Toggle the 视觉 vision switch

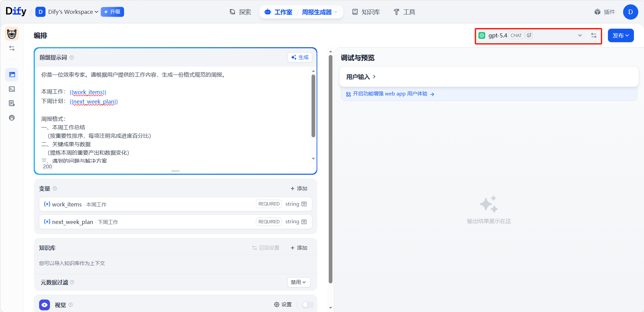(x=308, y=305)
